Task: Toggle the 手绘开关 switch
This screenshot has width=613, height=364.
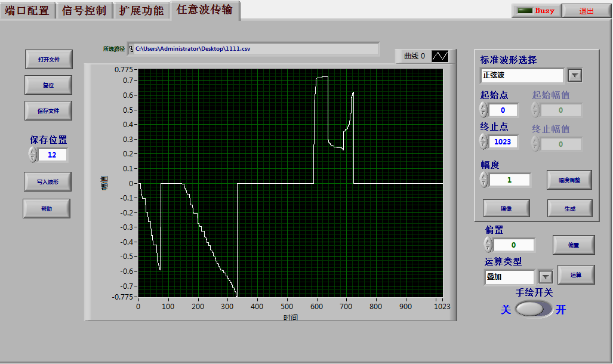Action: 533,309
